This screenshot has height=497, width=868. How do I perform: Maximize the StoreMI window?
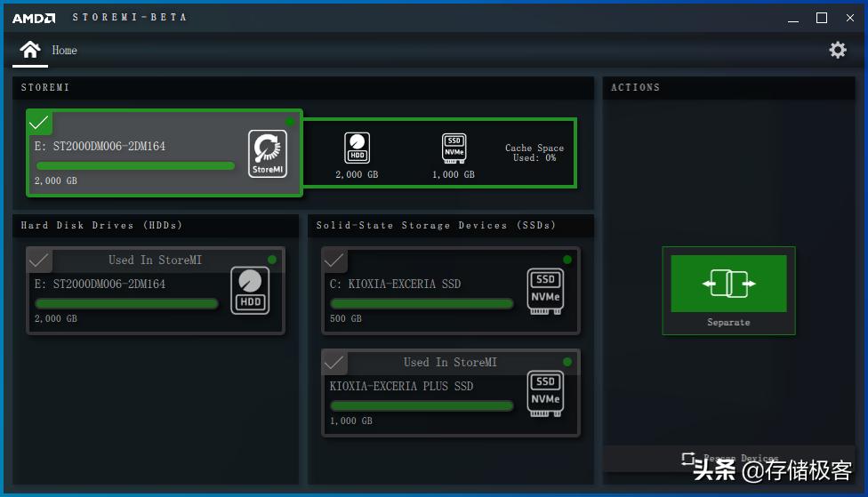[822, 19]
